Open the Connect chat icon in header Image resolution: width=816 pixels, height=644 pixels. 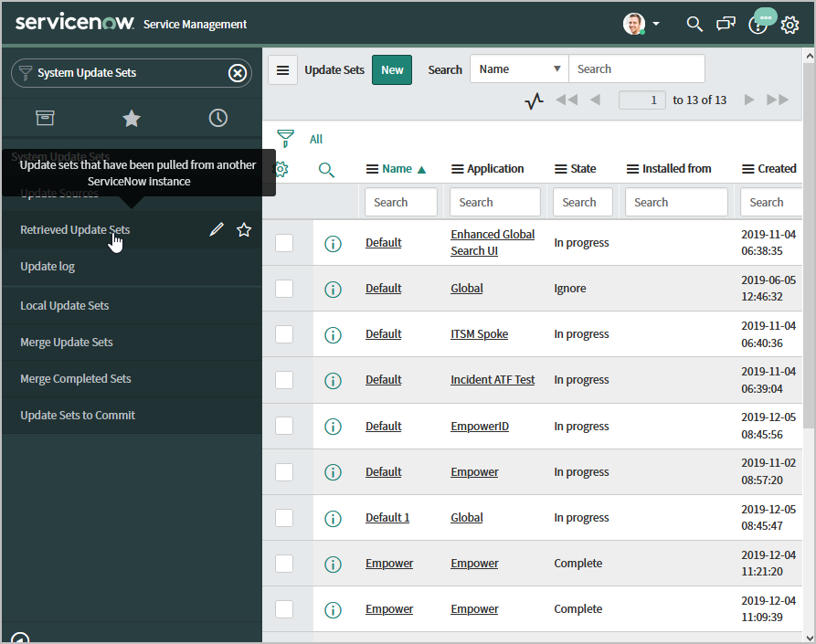coord(726,25)
